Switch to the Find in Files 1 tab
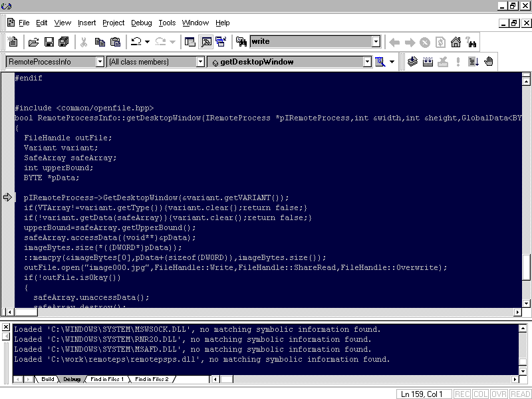Viewport: 532px width, 399px height. coord(108,379)
